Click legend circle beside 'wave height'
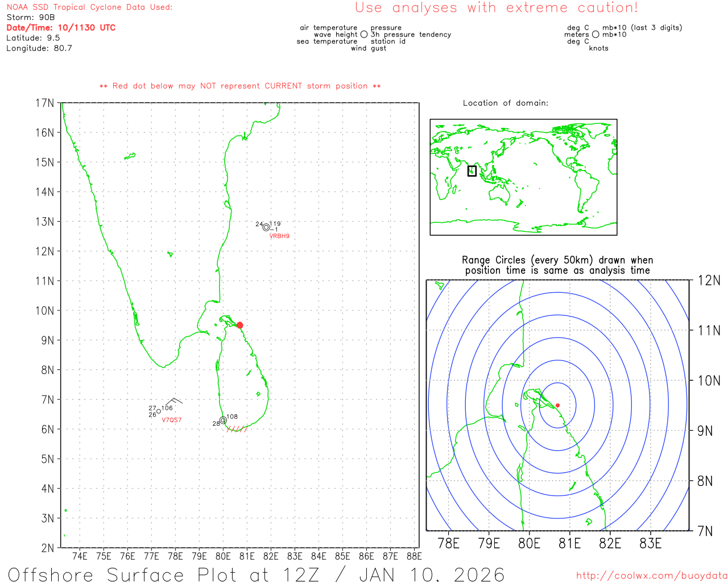Viewport: 728px width, 582px height. pos(364,35)
